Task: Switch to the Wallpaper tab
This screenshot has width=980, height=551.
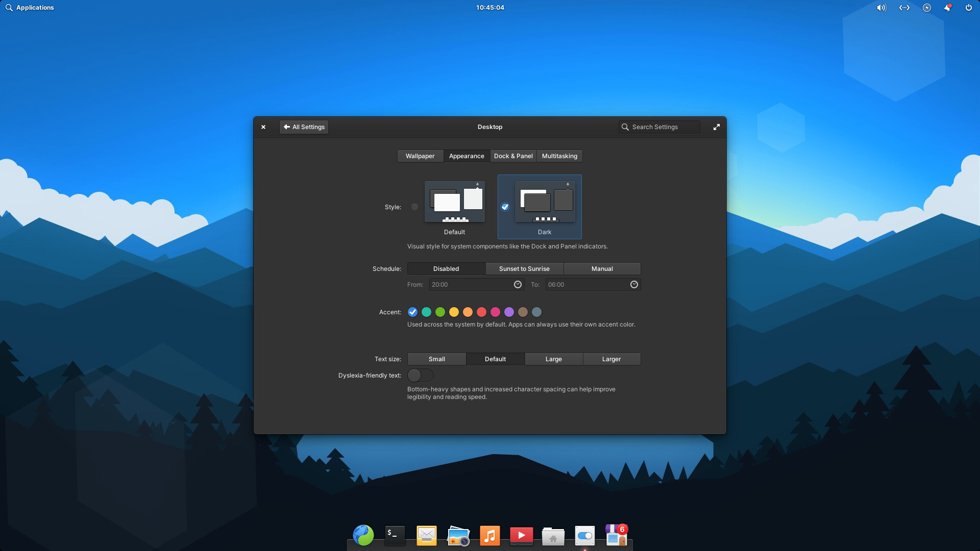Action: coord(420,156)
